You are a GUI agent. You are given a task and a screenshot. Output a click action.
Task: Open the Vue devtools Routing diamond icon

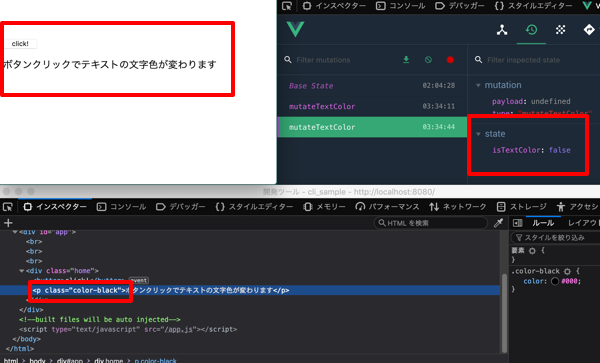click(589, 29)
